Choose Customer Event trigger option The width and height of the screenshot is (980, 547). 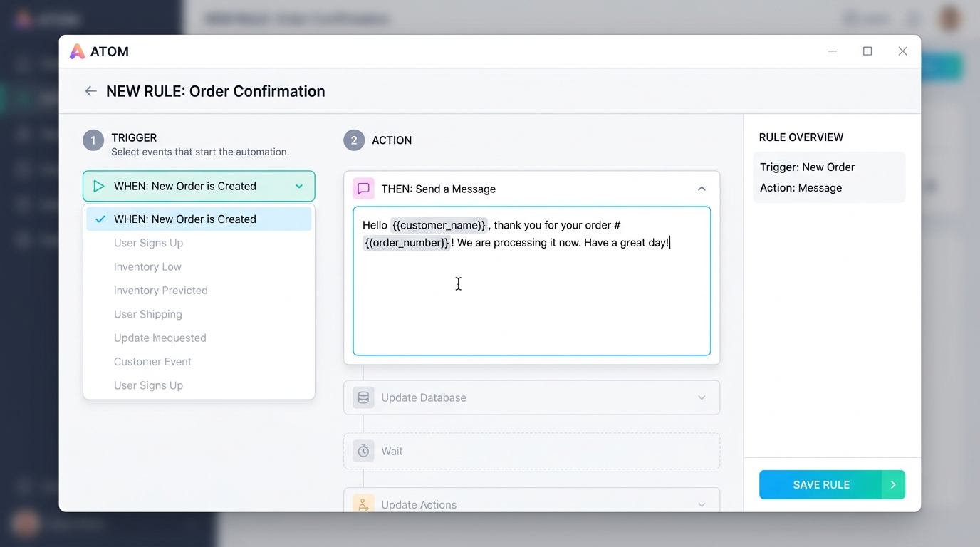[x=152, y=362]
